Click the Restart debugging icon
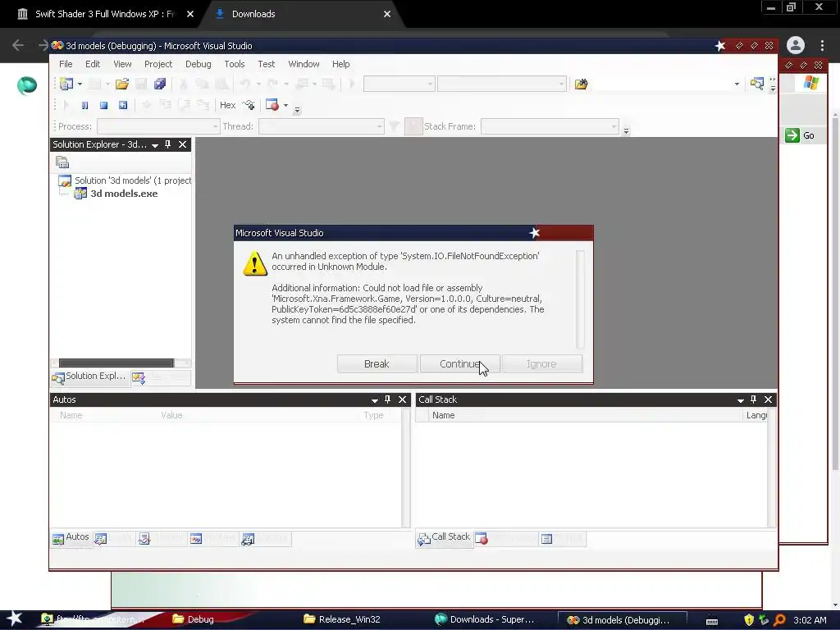The image size is (840, 630). click(123, 106)
